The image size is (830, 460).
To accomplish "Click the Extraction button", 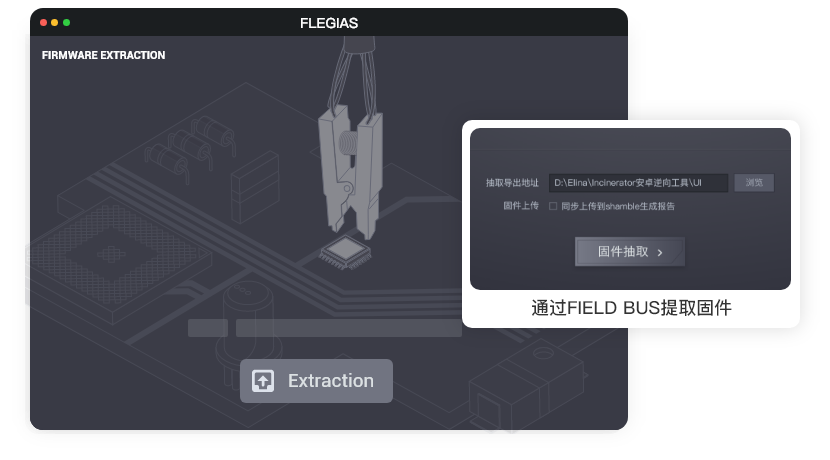I will (317, 381).
